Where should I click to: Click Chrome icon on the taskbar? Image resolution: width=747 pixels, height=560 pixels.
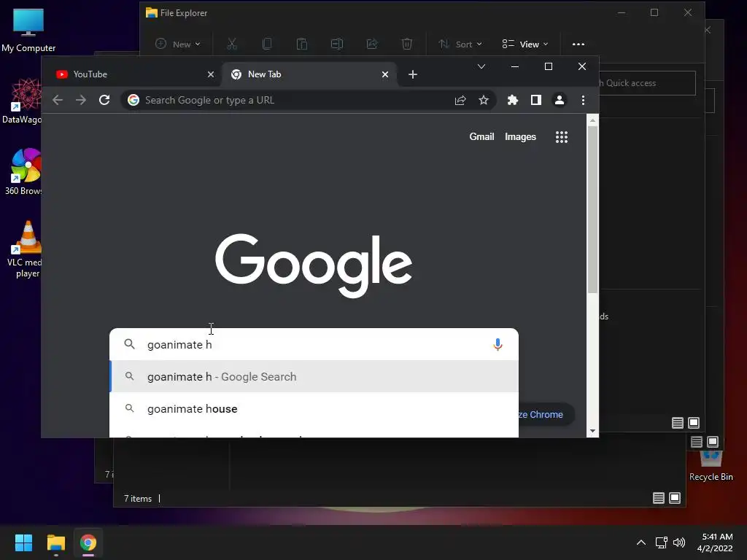[88, 542]
